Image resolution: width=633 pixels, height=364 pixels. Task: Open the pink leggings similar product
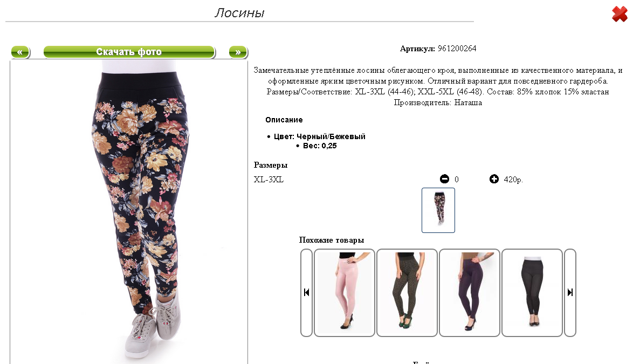click(x=345, y=293)
